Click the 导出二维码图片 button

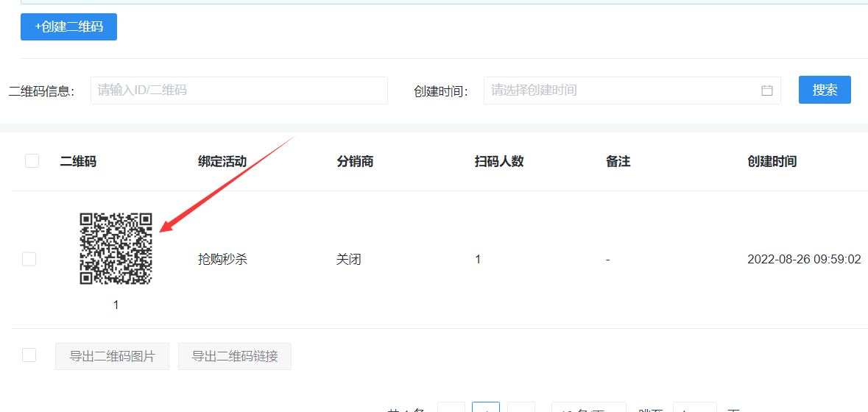(x=113, y=356)
